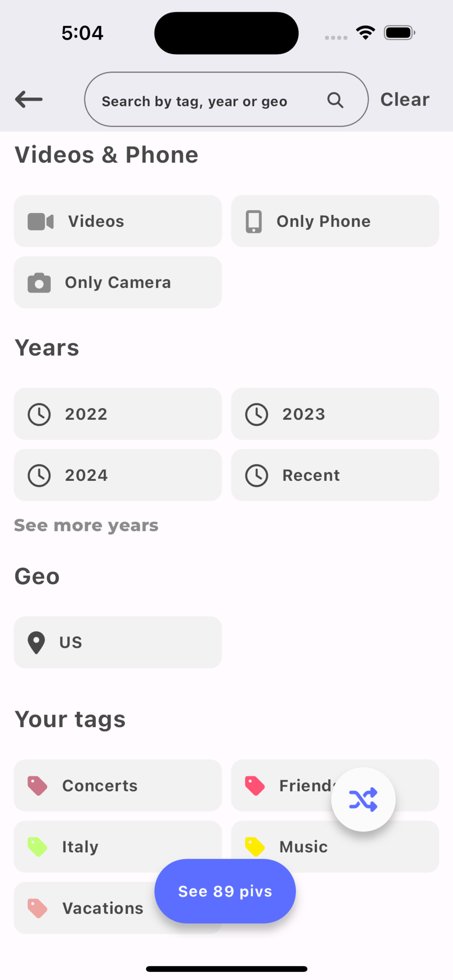Tap the blue shuffle icon button
This screenshot has height=980, width=453.
(363, 799)
